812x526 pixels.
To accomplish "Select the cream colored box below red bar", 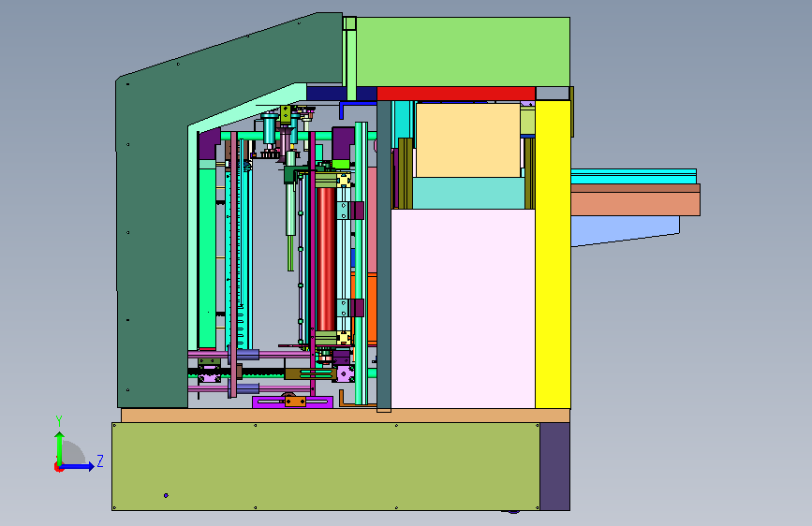I will 468,140.
